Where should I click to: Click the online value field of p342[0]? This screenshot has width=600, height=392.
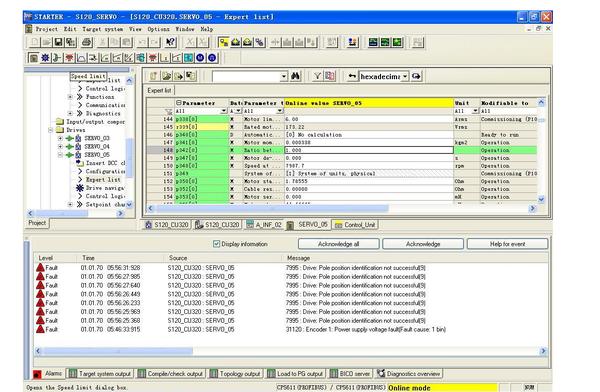coord(369,150)
